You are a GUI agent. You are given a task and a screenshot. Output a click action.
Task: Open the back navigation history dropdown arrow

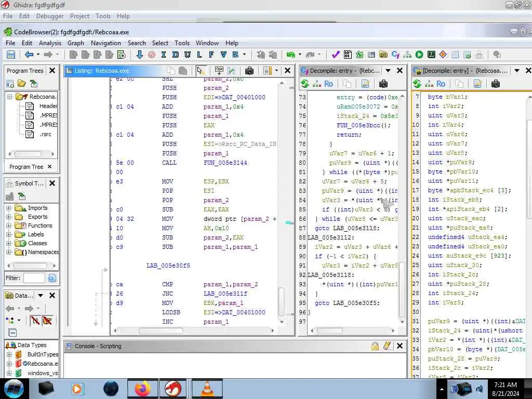click(38, 54)
